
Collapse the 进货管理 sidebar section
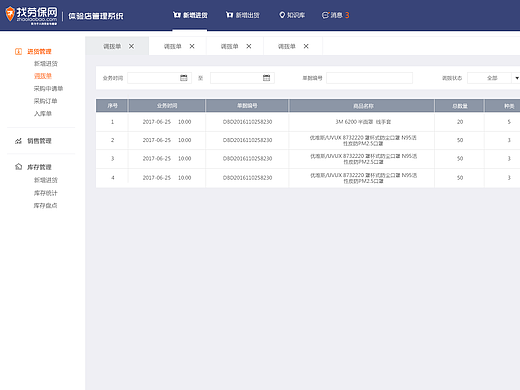39,51
